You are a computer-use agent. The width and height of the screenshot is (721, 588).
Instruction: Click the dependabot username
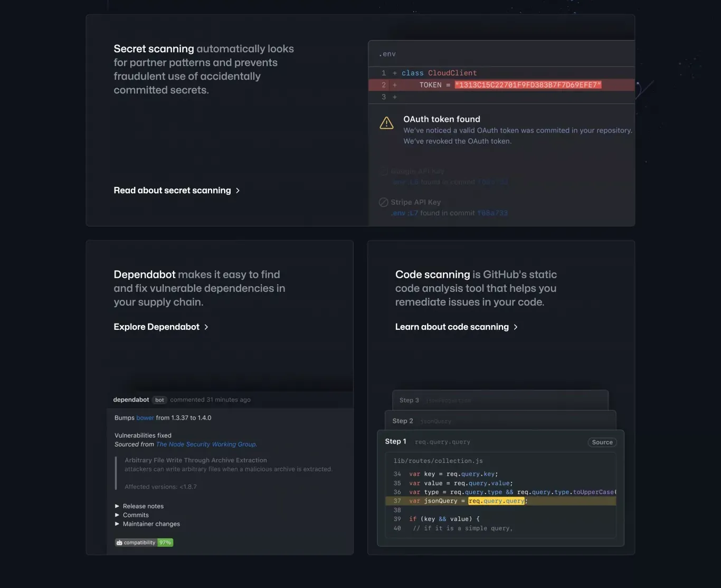131,400
